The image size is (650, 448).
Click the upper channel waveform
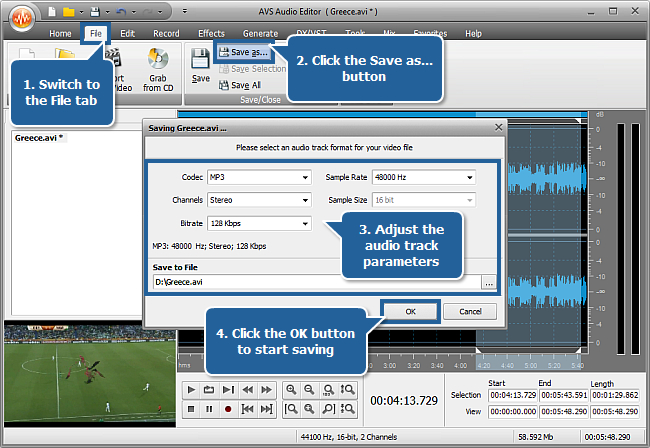[547, 179]
